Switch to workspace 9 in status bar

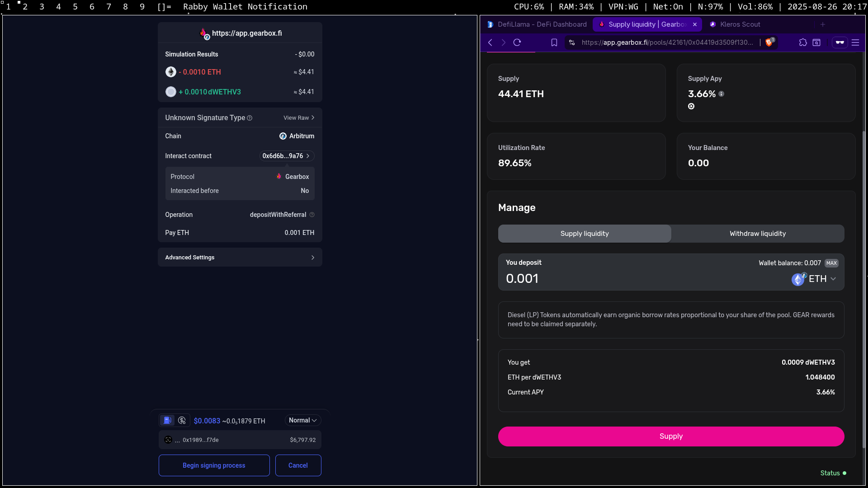pos(142,7)
